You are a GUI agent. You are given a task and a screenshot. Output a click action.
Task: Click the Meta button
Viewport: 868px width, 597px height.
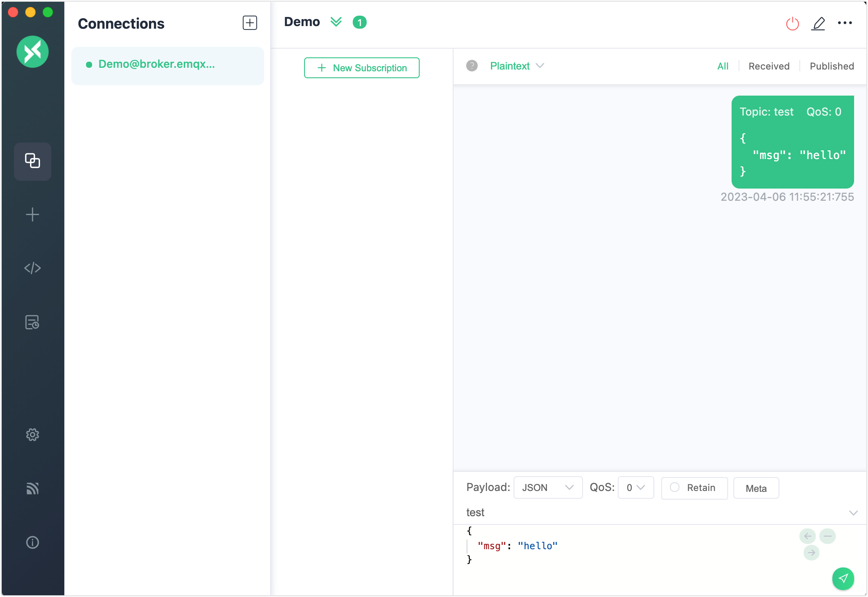tap(756, 488)
